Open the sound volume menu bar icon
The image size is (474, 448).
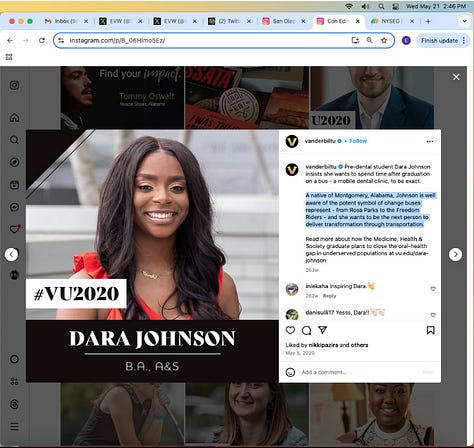coord(365,6)
